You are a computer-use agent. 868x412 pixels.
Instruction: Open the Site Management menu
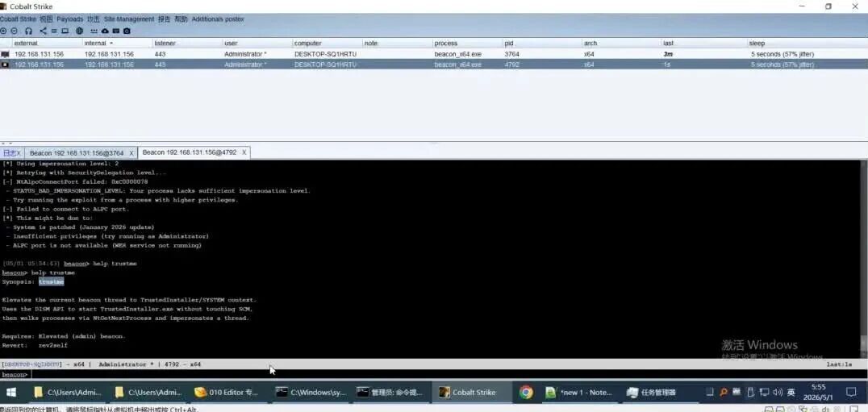point(129,19)
